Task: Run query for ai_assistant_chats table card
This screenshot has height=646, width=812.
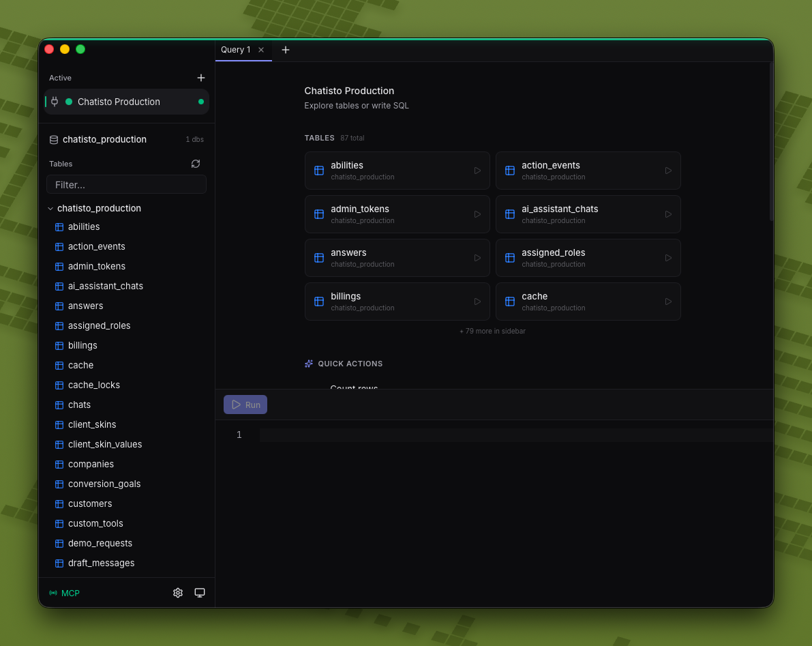Action: click(x=668, y=214)
